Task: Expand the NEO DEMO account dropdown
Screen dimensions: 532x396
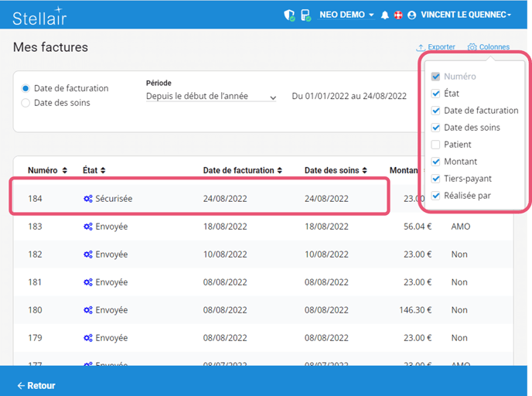Action: tap(347, 15)
